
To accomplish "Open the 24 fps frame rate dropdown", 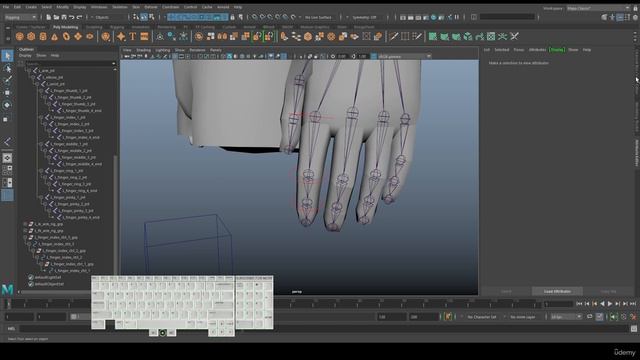I will [566, 317].
